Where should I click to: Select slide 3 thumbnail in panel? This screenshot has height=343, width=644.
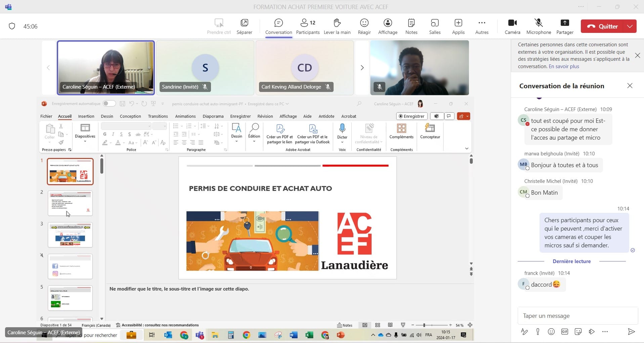pos(70,235)
